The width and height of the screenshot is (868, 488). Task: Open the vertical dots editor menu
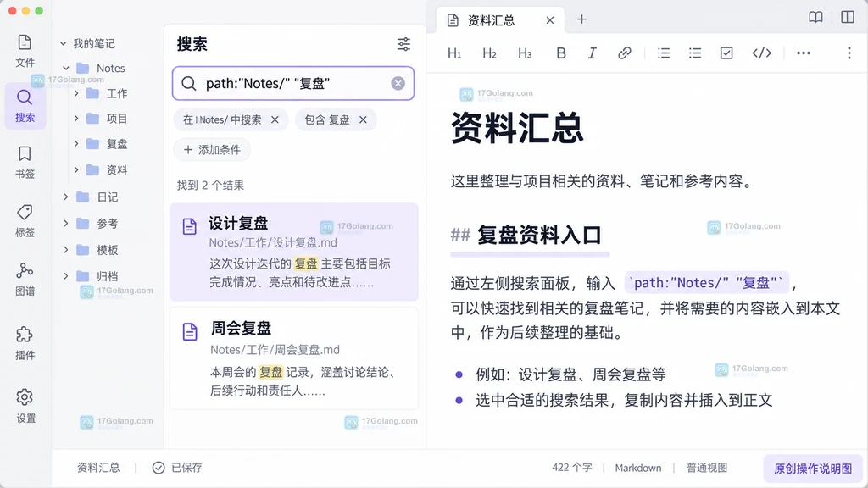coord(849,53)
